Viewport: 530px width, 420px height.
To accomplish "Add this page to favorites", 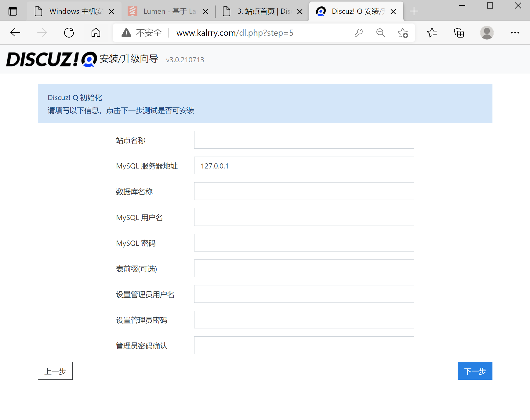I will tap(403, 33).
